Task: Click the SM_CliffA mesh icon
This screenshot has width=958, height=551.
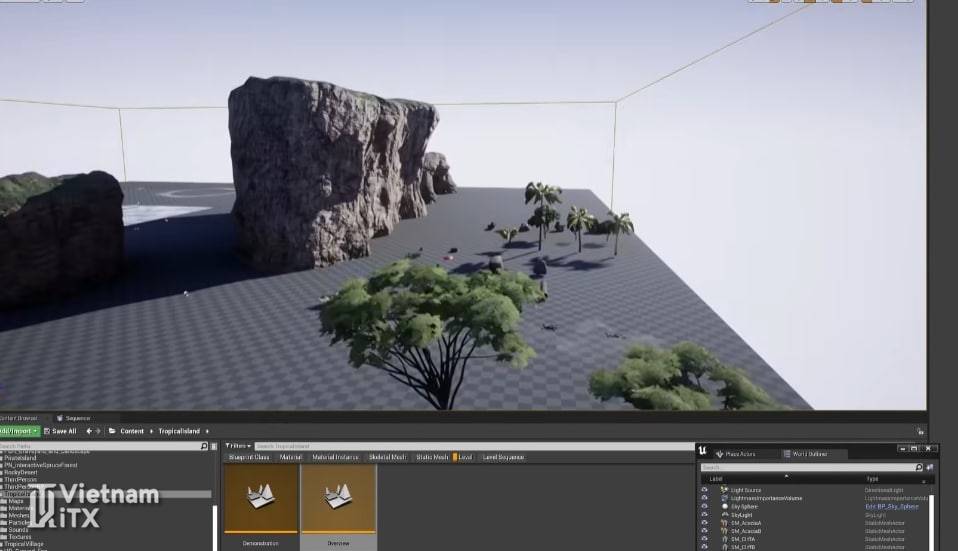Action: pyautogui.click(x=725, y=539)
